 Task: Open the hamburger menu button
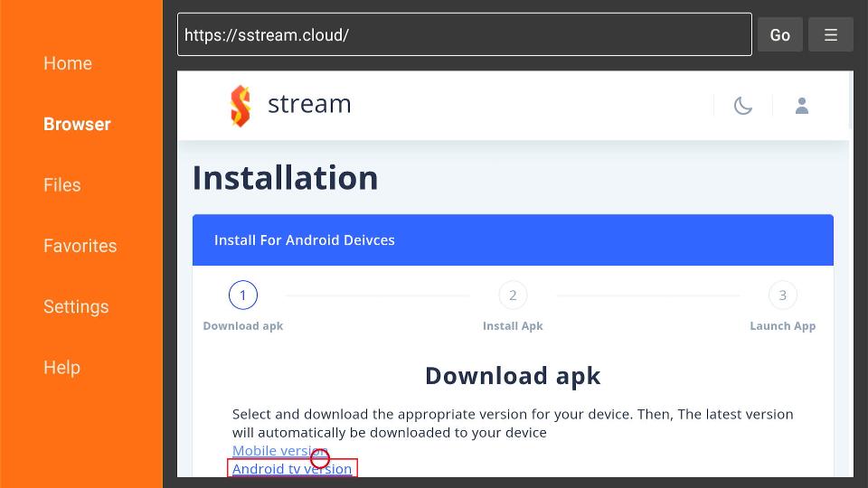pyautogui.click(x=830, y=35)
